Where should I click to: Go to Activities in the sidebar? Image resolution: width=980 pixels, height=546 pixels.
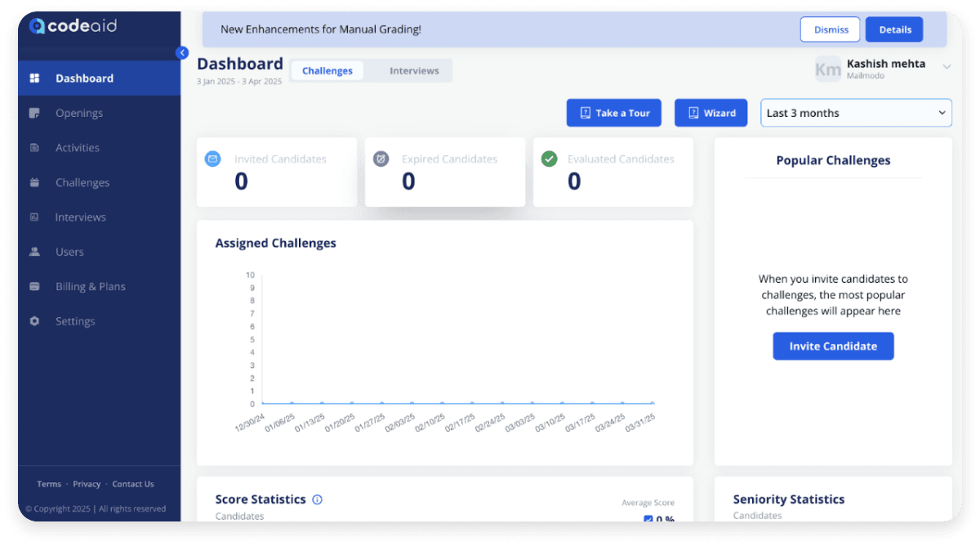point(99,148)
